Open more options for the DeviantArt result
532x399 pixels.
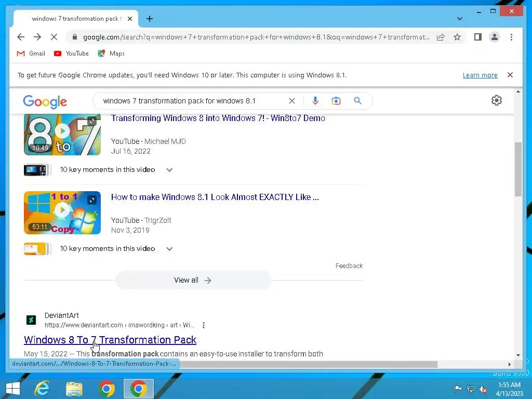click(203, 325)
